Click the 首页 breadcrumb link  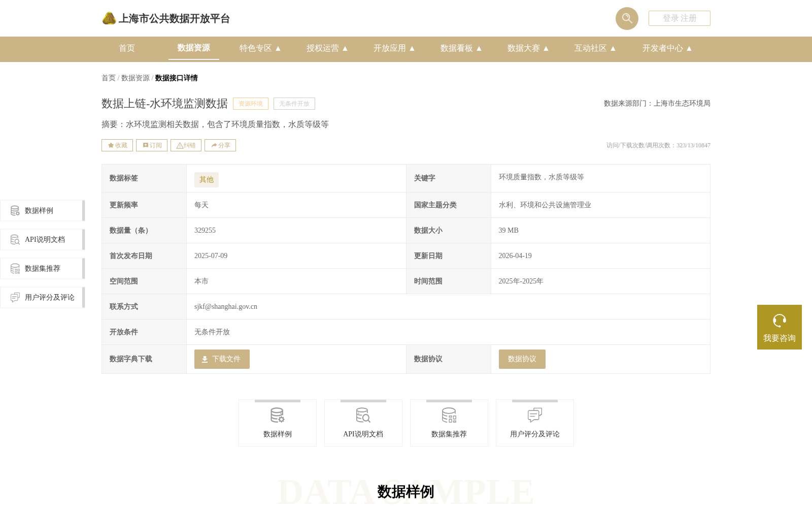pos(109,78)
